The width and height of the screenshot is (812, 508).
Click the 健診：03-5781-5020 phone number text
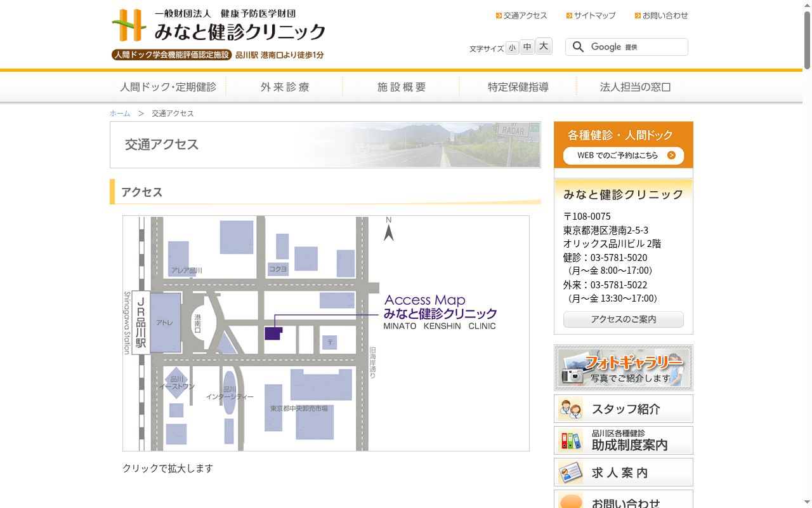(605, 258)
